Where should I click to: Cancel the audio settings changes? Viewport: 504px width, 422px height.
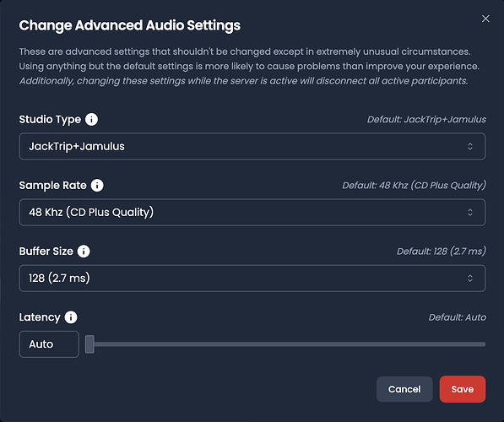click(x=404, y=389)
